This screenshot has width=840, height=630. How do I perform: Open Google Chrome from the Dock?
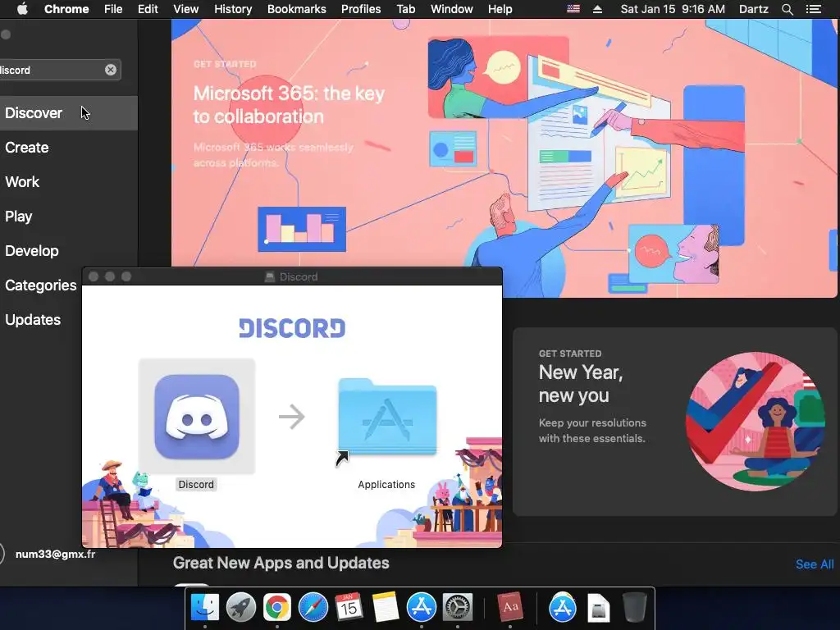[x=277, y=608]
